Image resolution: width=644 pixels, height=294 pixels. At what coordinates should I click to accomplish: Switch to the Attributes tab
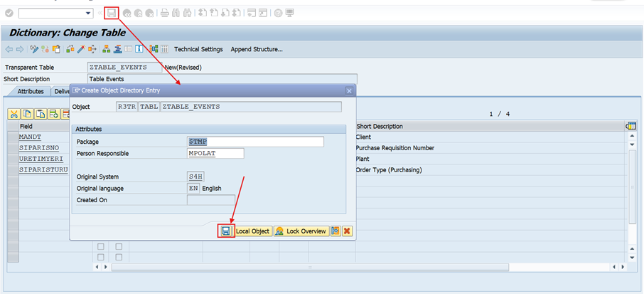31,91
